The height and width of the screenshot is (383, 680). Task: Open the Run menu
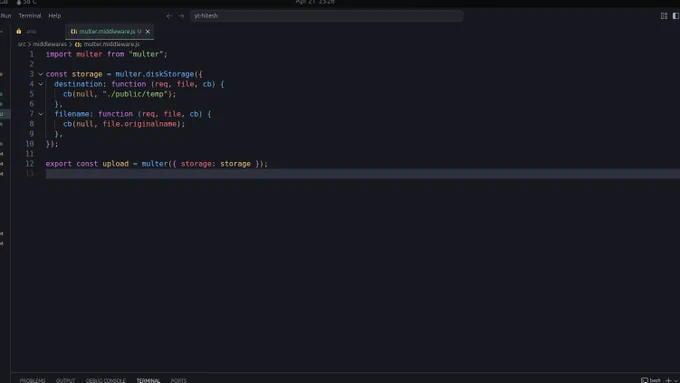pos(6,16)
